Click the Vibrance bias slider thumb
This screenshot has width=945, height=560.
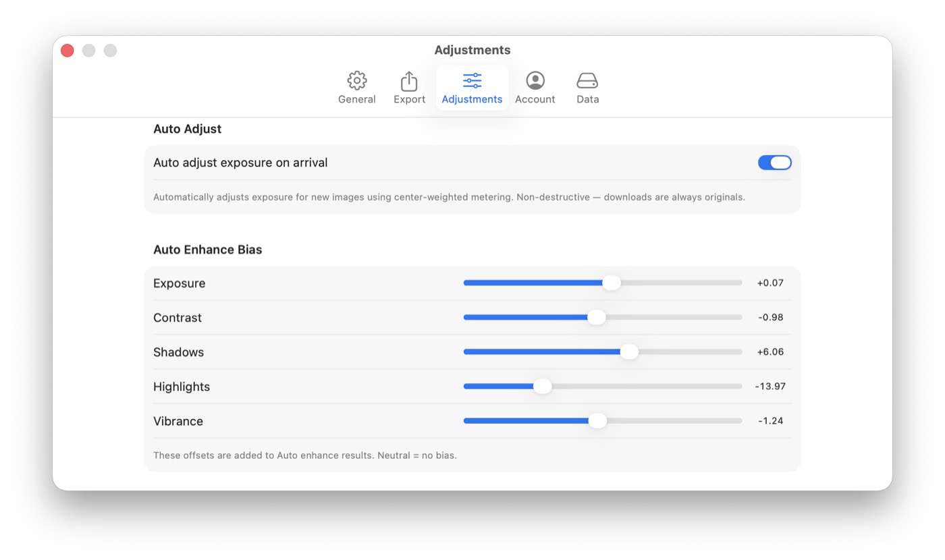click(x=597, y=420)
